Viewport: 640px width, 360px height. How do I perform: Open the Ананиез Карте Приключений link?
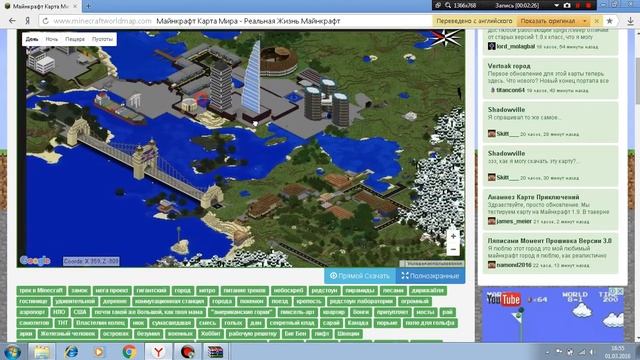533,197
